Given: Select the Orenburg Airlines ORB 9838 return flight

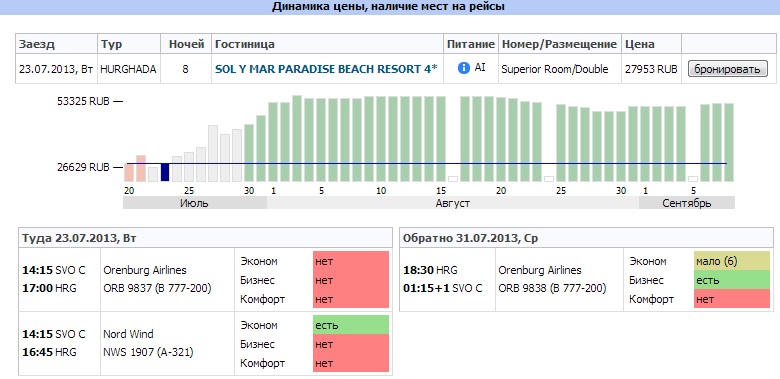Looking at the screenshot, I should [586, 280].
